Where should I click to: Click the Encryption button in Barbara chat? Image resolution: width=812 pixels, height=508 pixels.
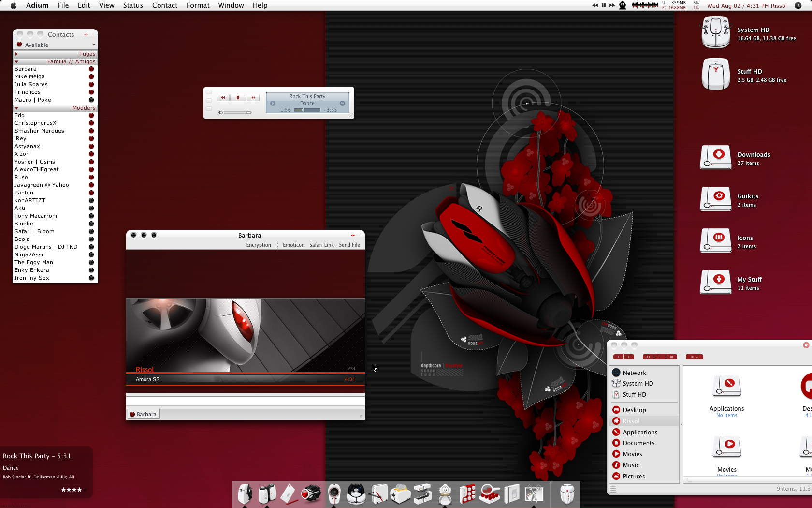pyautogui.click(x=259, y=245)
